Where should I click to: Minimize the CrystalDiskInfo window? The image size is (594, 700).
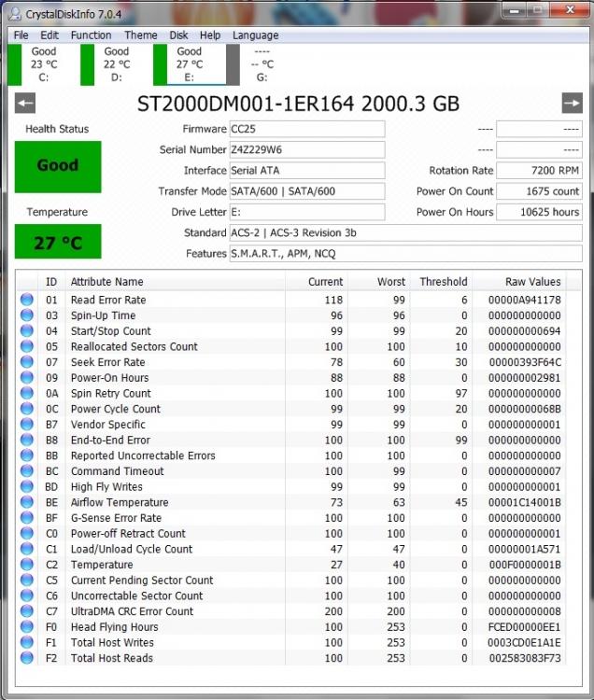(515, 10)
